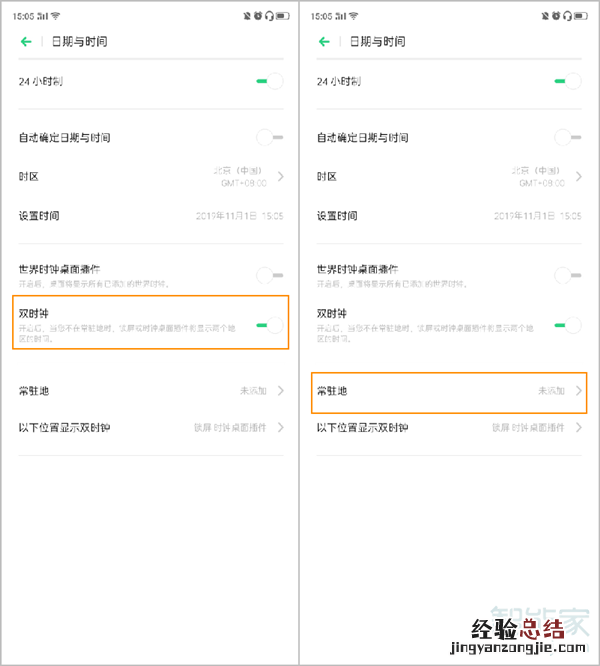Expand 以下位置显示双时钟 chevron in right screen
The image size is (600, 666).
click(578, 427)
